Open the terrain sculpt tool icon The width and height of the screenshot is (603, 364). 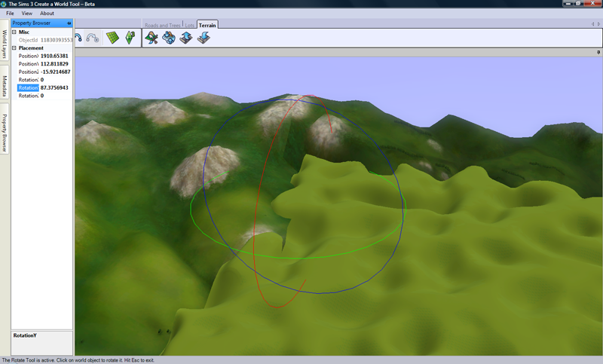pos(169,38)
